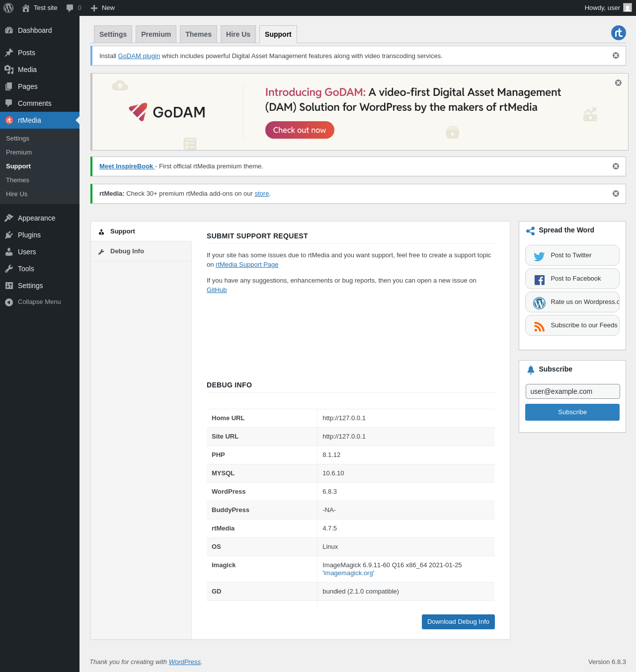The image size is (636, 672).
Task: Click the 4.7.5 rtMedia version value
Action: (329, 528)
